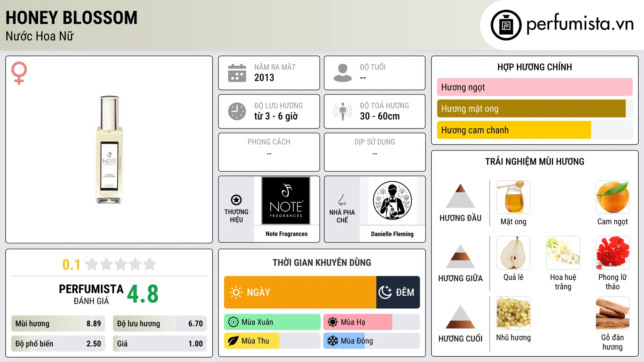The height and width of the screenshot is (362, 644).
Task: Click the calendar icon beside Năm ra mắt
Action: [x=237, y=73]
